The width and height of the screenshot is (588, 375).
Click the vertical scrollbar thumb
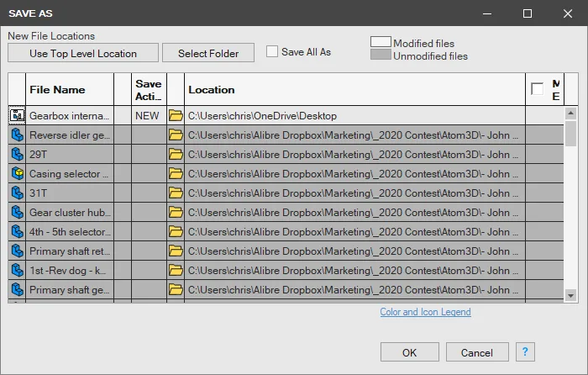[x=570, y=133]
